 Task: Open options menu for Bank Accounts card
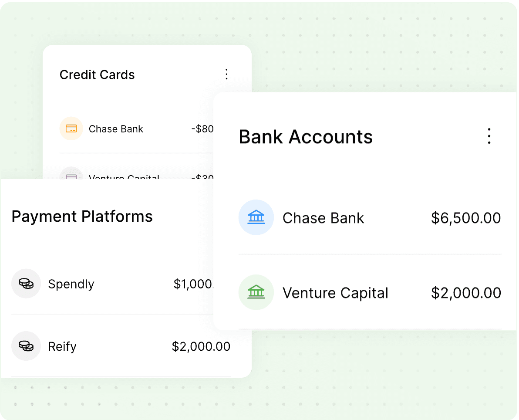coord(489,136)
